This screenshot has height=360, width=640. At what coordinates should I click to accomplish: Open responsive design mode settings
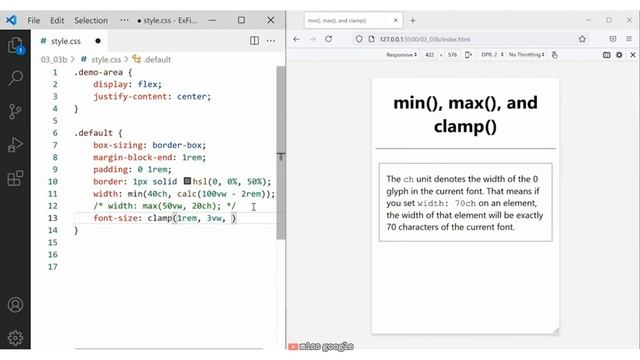619,55
